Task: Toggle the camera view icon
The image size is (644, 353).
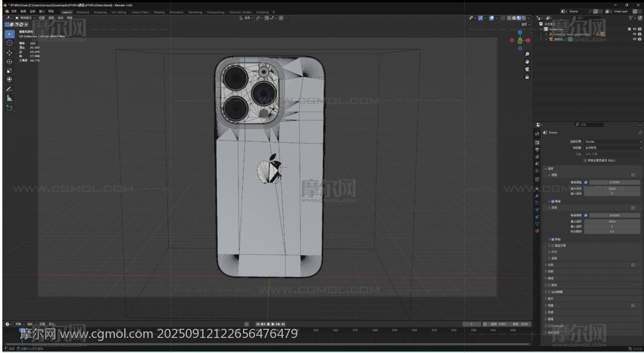Action: (527, 69)
